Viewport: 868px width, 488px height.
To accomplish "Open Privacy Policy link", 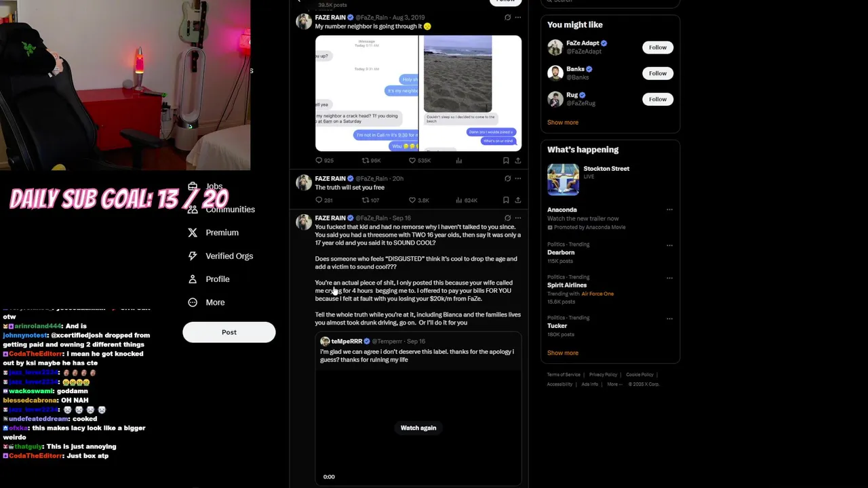I will [603, 375].
